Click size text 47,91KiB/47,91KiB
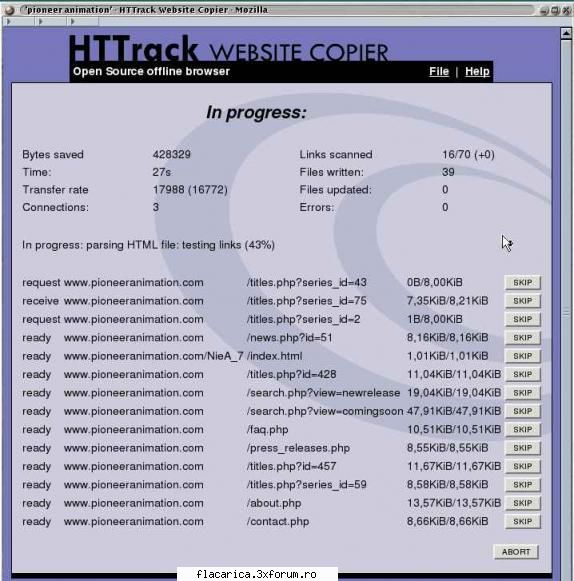Viewport: 574px width, 581px height. tap(454, 411)
